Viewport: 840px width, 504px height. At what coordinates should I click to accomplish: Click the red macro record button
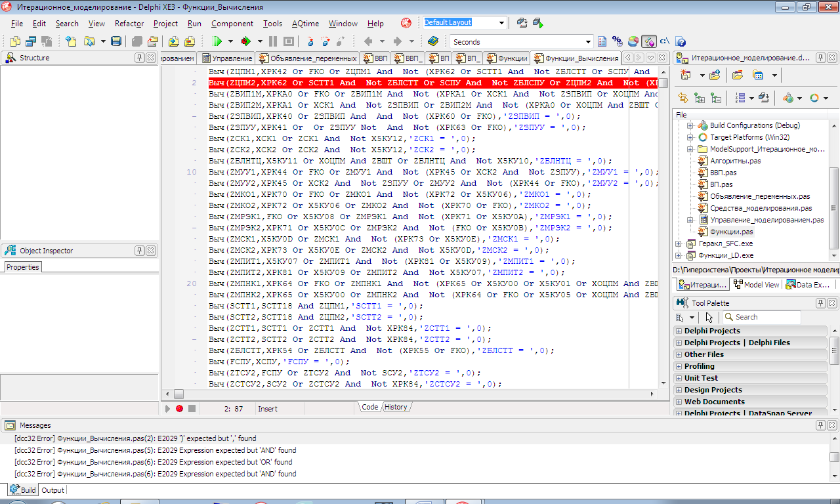(179, 408)
